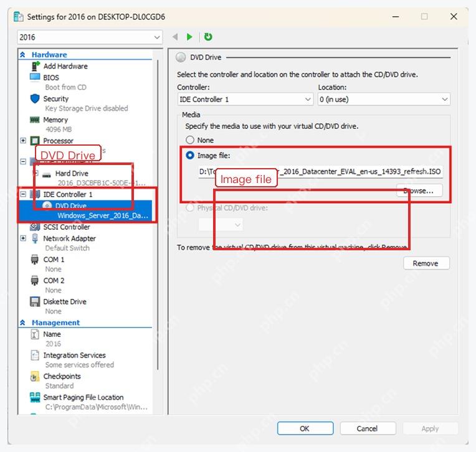The height and width of the screenshot is (452, 476).
Task: Select the Add Hardware icon
Action: 36,66
